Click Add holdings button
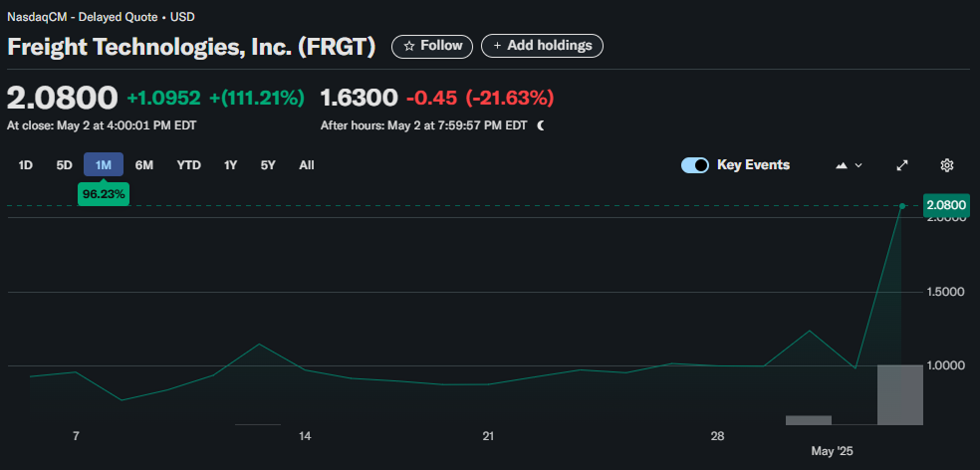 click(542, 46)
